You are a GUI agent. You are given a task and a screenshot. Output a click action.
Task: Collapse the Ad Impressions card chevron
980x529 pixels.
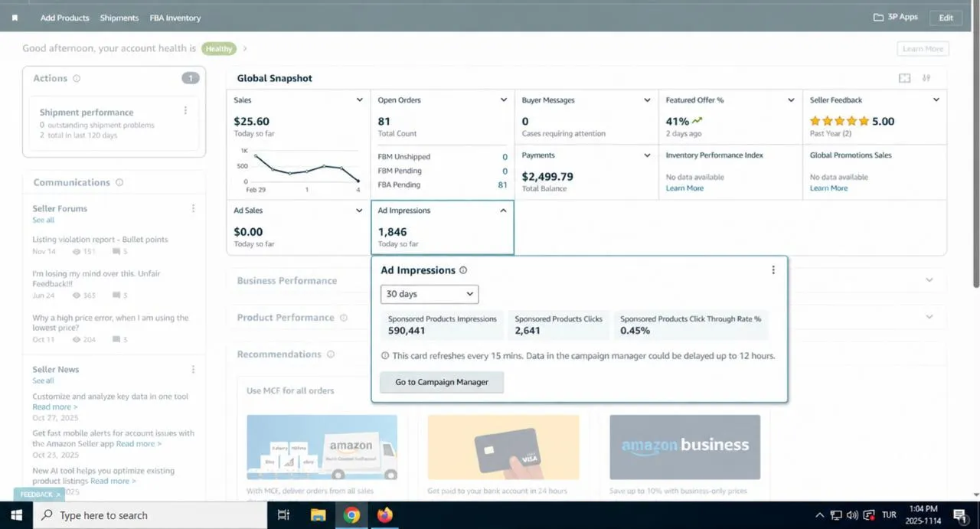click(503, 211)
